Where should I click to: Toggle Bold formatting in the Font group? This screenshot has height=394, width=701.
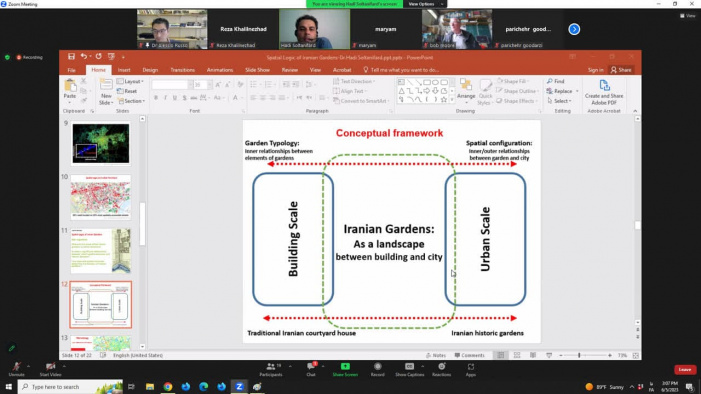point(156,97)
